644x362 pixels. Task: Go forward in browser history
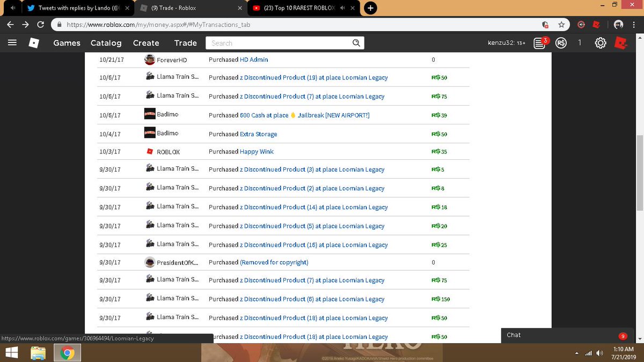[25, 25]
